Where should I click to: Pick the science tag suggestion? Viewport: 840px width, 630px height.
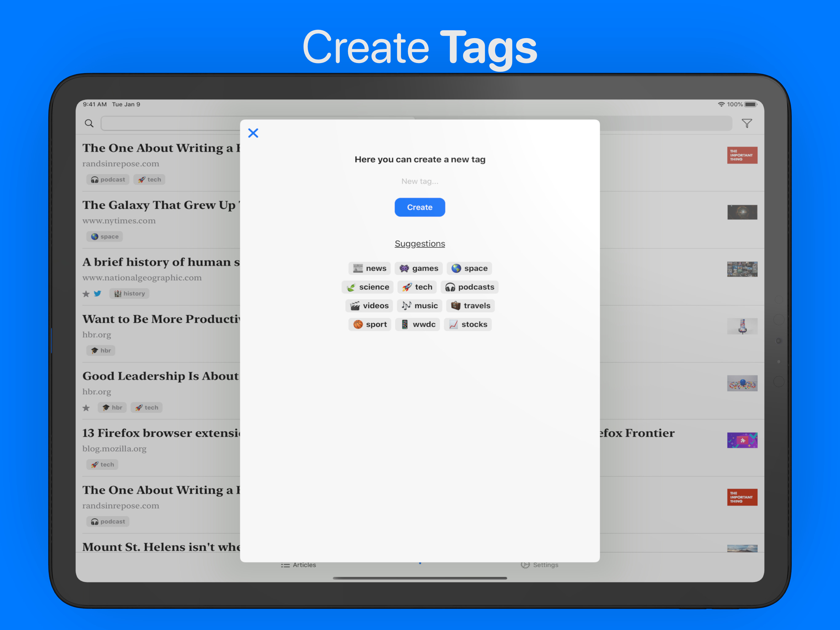pyautogui.click(x=368, y=287)
